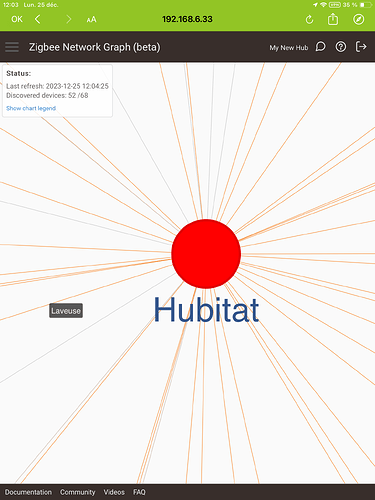Reload the page with the refresh icon
This screenshot has height=500, width=375.
(309, 20)
